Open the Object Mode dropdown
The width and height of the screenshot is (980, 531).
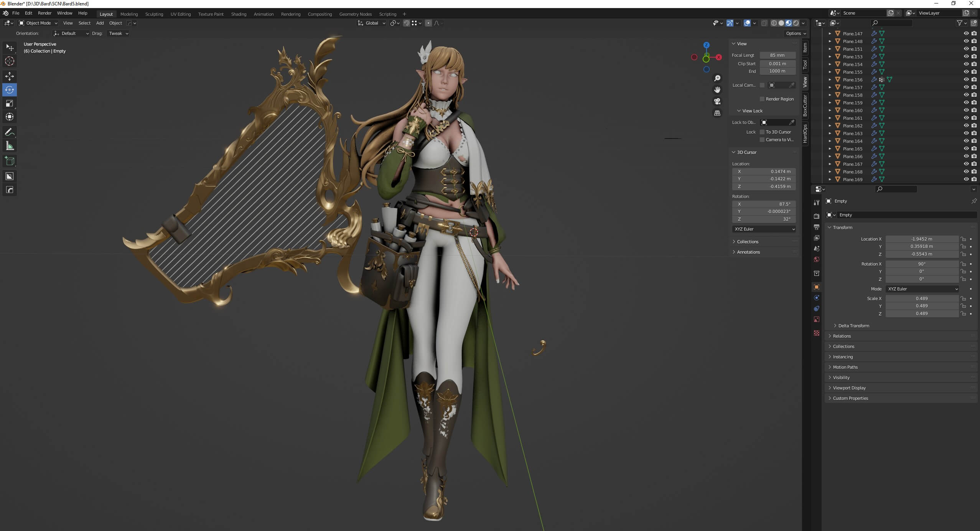pyautogui.click(x=38, y=23)
